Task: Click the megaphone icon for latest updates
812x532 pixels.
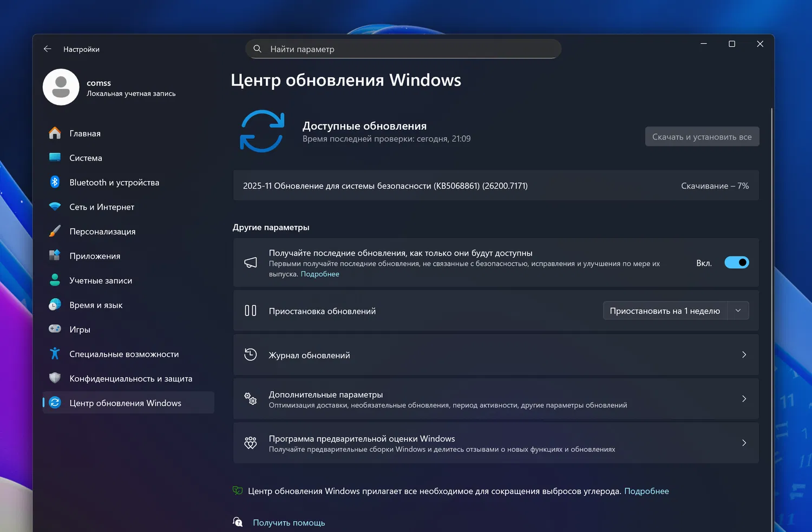Action: pos(251,262)
